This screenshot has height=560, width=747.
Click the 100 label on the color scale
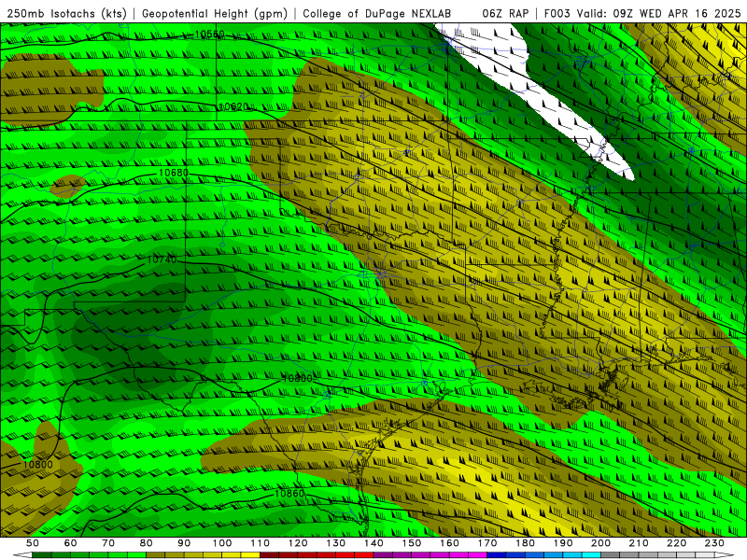click(222, 543)
